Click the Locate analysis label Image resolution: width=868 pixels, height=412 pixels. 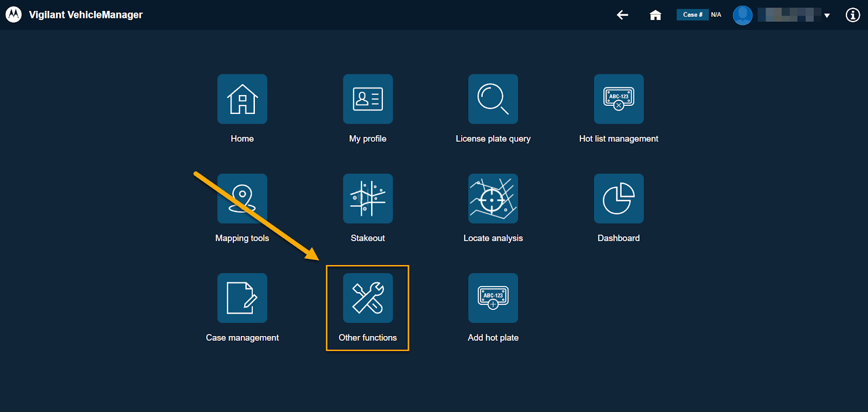(x=493, y=238)
